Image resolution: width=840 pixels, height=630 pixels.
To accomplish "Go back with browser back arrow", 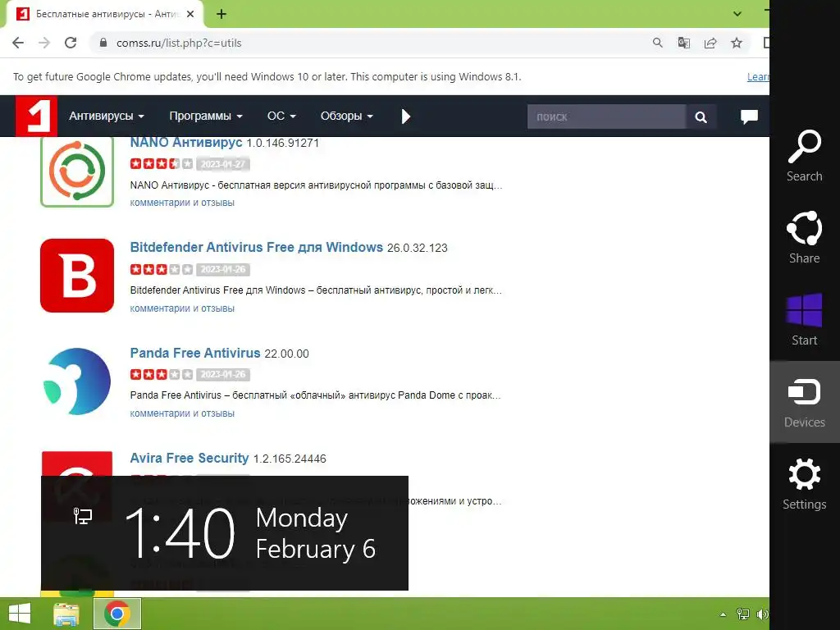I will point(18,43).
